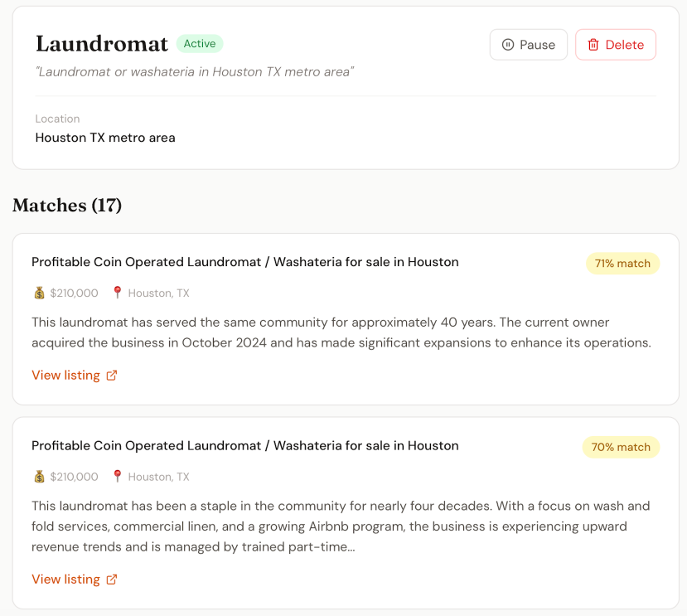Open View listing link in 70% match card
The height and width of the screenshot is (616, 687).
pyautogui.click(x=74, y=580)
